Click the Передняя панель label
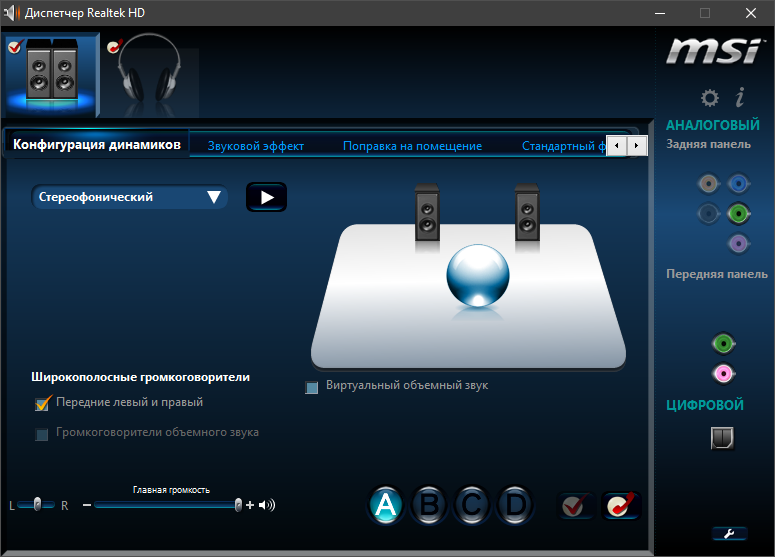The image size is (775, 557). click(x=717, y=274)
